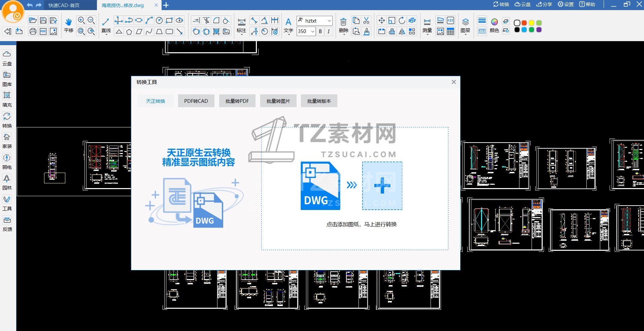Screen dimensions: 644x331
Task: Open the 云盘 cloud panel in sidebar
Action: click(x=7, y=58)
